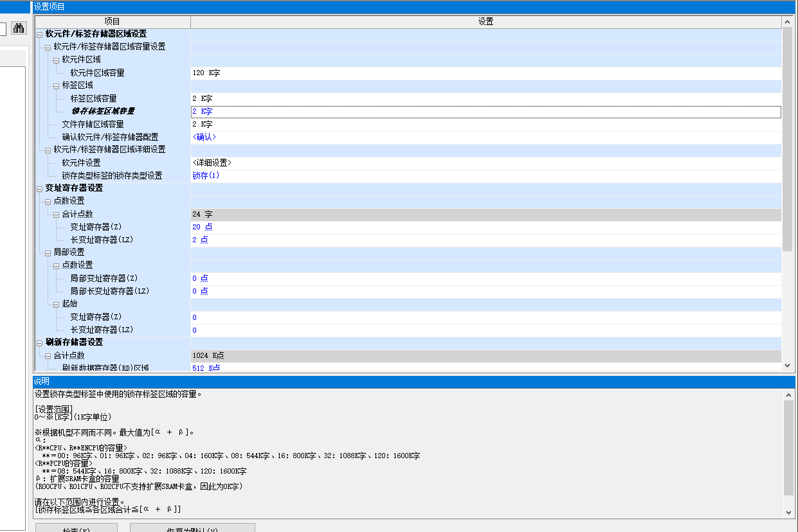
Task: Collapse the 标签区域 tree node
Action: click(x=57, y=85)
